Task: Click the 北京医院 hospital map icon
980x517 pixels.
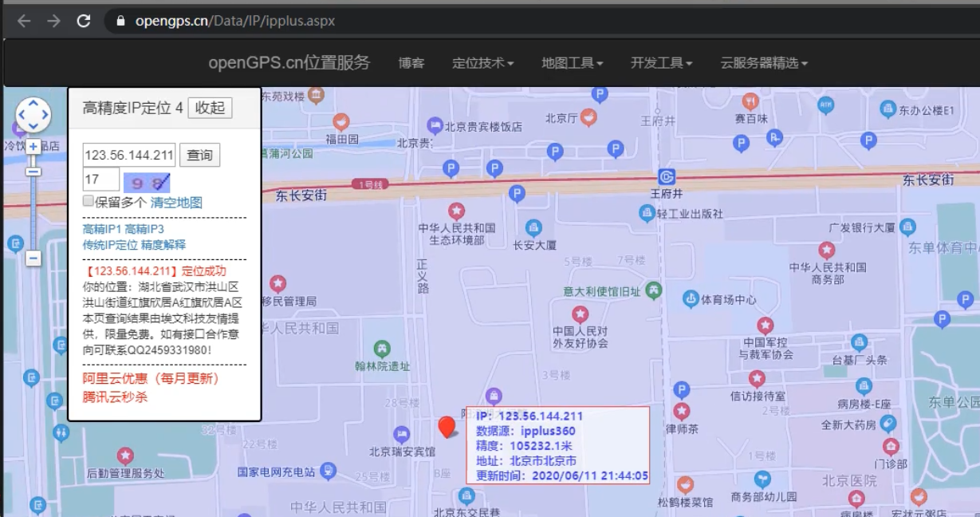Action: (856, 498)
